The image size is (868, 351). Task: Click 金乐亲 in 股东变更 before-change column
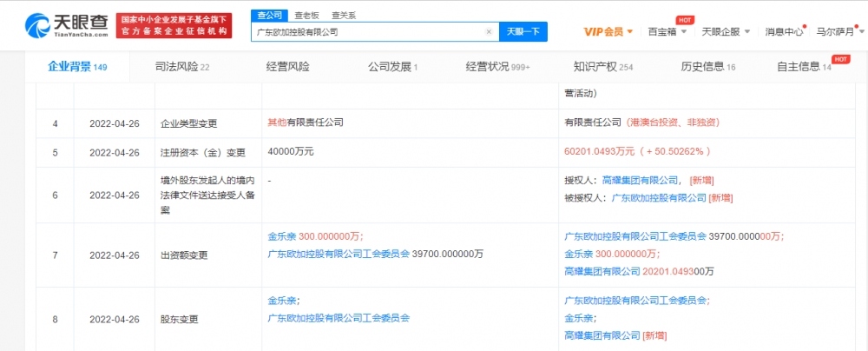282,301
